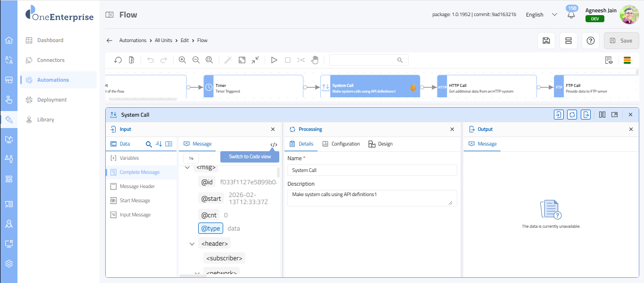The height and width of the screenshot is (283, 644).
Task: Go to Connectors in the sidebar
Action: pyautogui.click(x=51, y=60)
